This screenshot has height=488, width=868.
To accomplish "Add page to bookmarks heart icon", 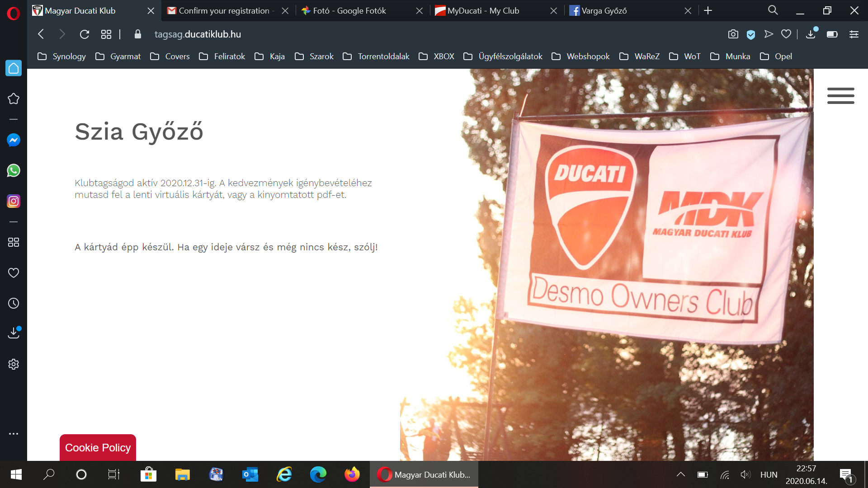I will 786,34.
